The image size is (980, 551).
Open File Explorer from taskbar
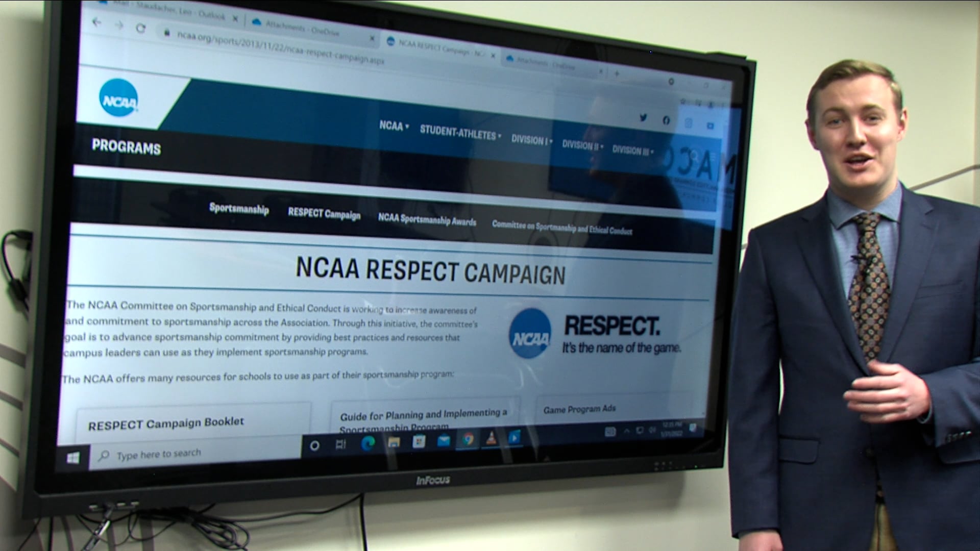394,442
